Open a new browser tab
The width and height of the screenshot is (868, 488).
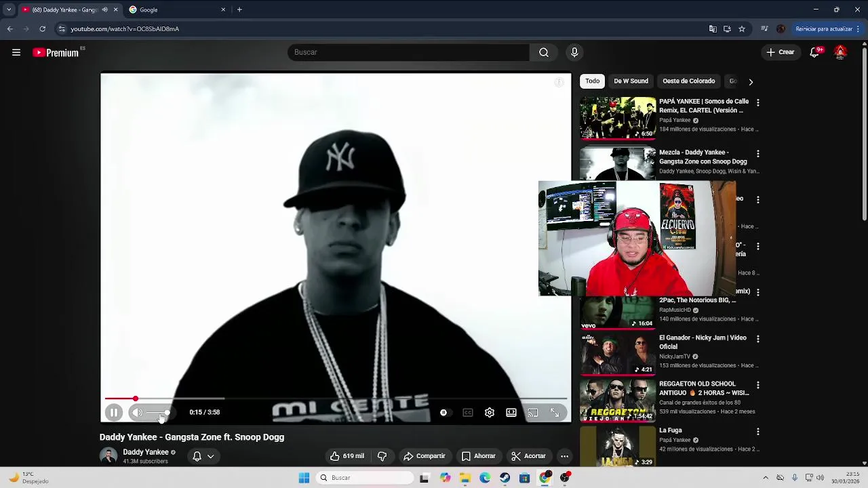(239, 9)
